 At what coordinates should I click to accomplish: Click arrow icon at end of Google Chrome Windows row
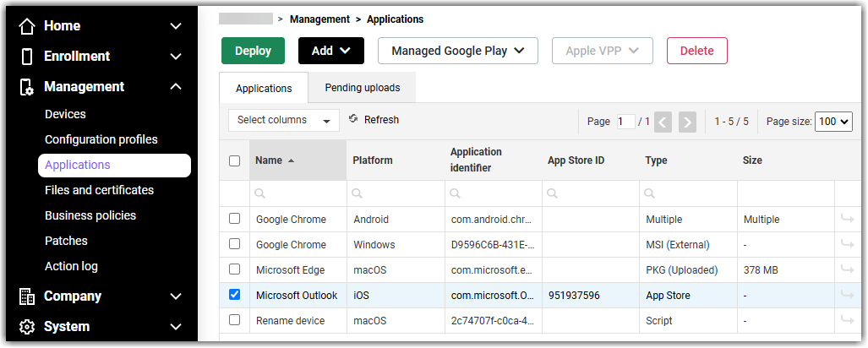click(x=848, y=245)
